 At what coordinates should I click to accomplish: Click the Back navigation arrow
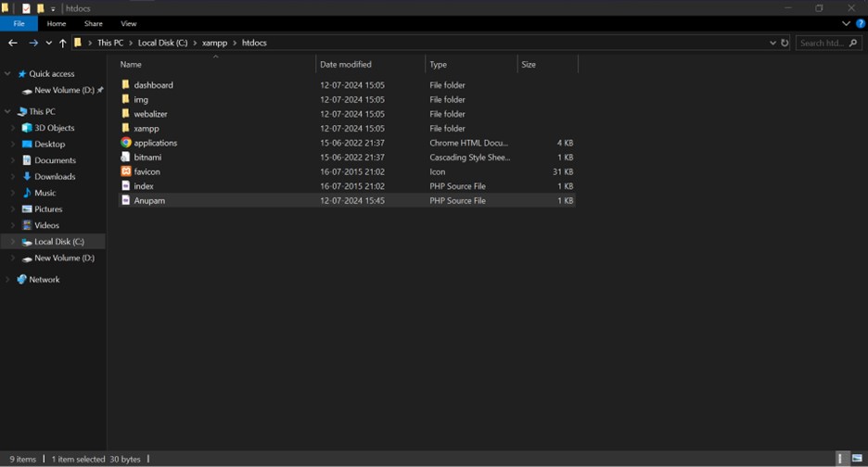point(13,43)
